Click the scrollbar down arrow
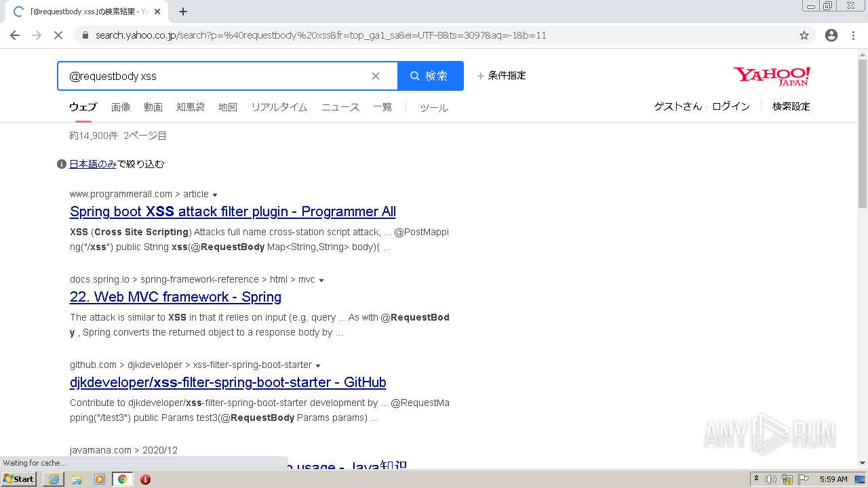Image resolution: width=868 pixels, height=488 pixels. 863,463
